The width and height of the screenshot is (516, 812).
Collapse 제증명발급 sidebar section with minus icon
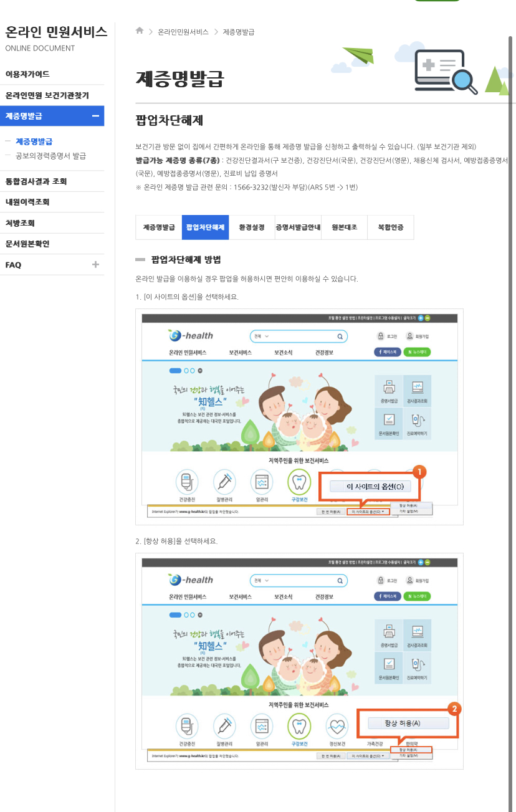tap(95, 116)
